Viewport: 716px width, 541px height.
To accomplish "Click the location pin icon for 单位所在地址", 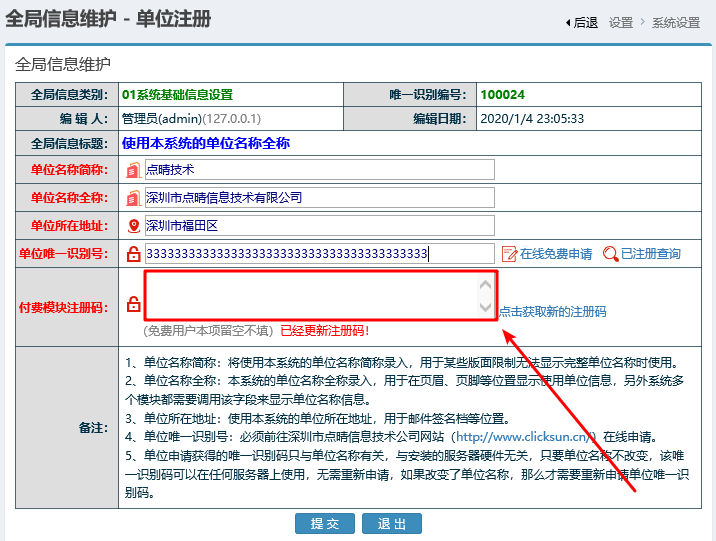I will pos(134,226).
